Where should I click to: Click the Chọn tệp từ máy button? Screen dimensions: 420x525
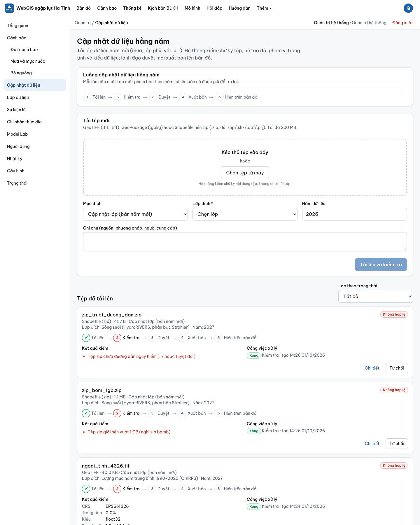(x=245, y=173)
